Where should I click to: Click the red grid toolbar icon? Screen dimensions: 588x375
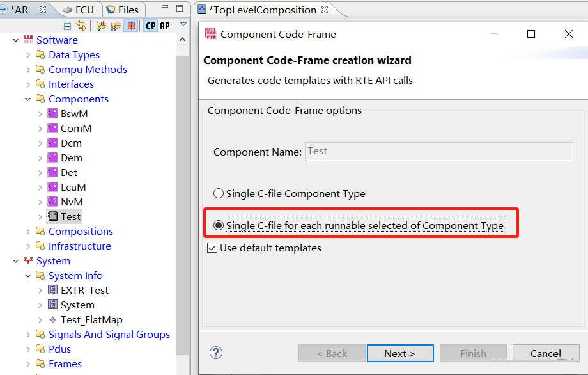click(131, 26)
